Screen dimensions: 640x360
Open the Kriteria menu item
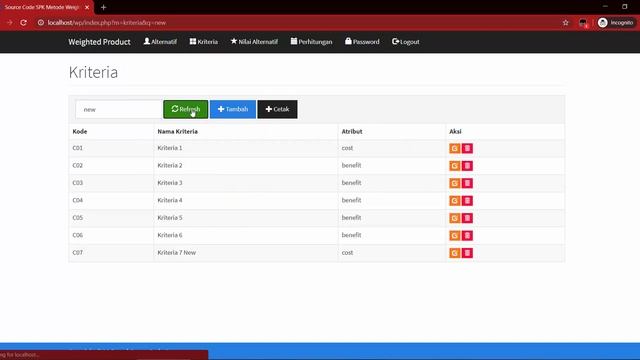point(204,42)
